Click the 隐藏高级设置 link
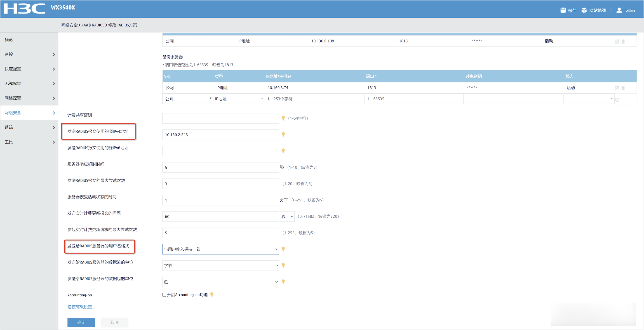This screenshot has height=330, width=644. coord(81,307)
